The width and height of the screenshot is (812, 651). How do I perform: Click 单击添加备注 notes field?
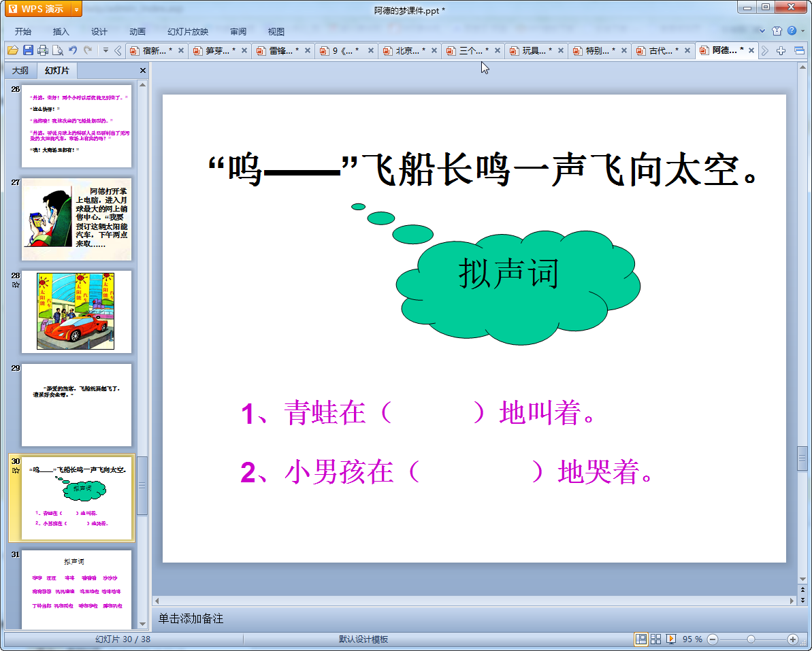191,618
